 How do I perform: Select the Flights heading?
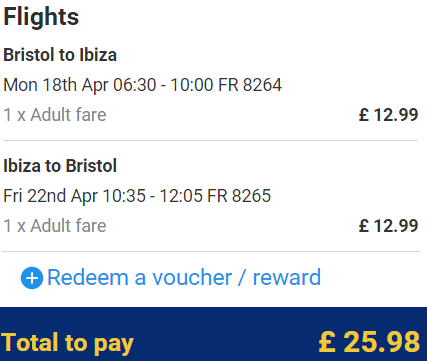[41, 17]
